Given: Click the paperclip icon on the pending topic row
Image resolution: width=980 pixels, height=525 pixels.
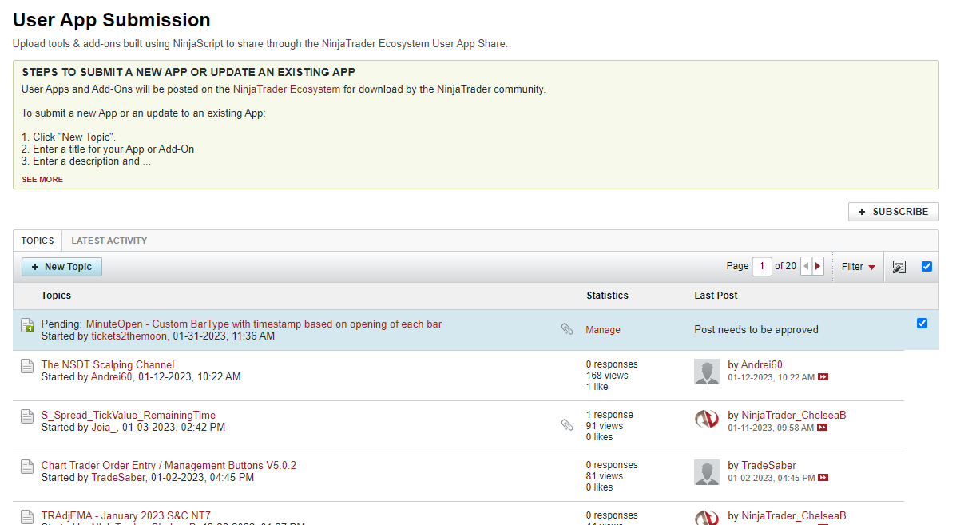Looking at the screenshot, I should coord(567,328).
